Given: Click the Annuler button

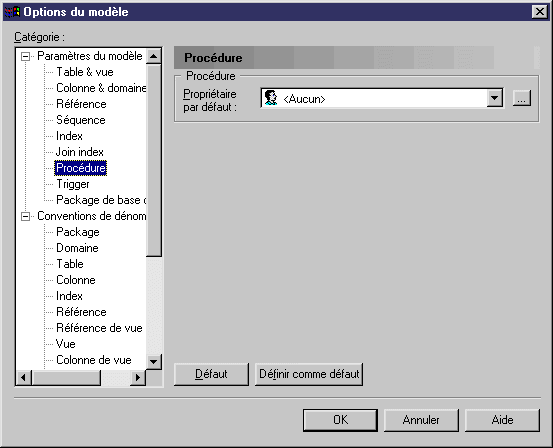Looking at the screenshot, I should pos(421,420).
